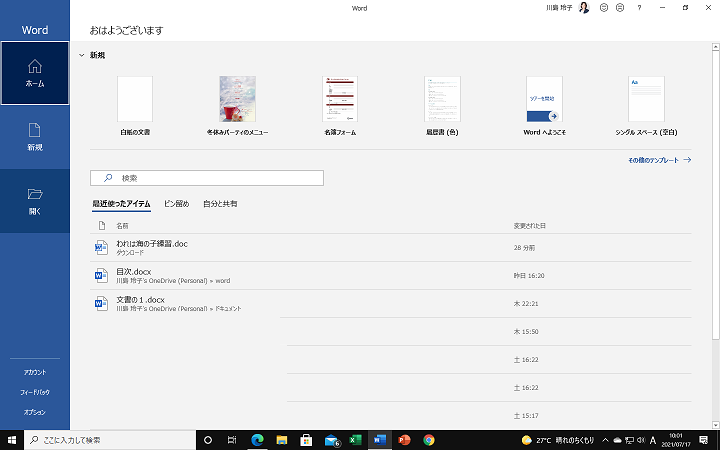Open the user account profile picture
720x450 pixels.
coord(584,8)
